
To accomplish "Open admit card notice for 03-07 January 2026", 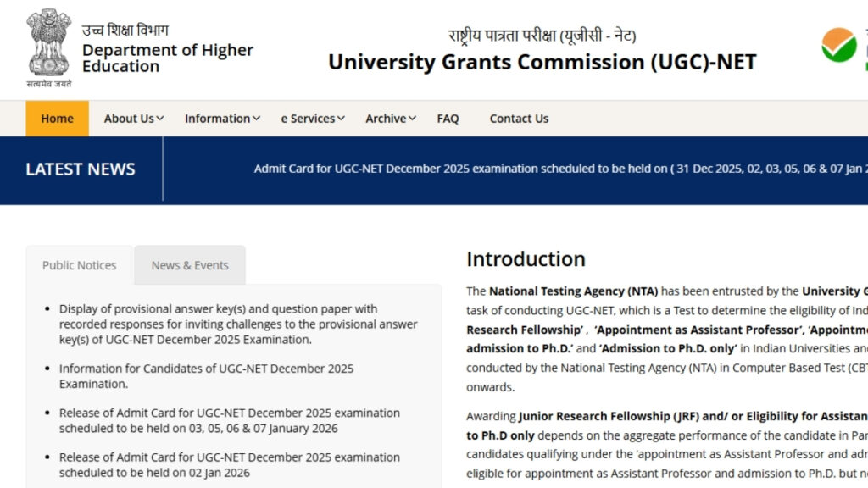I will point(229,420).
